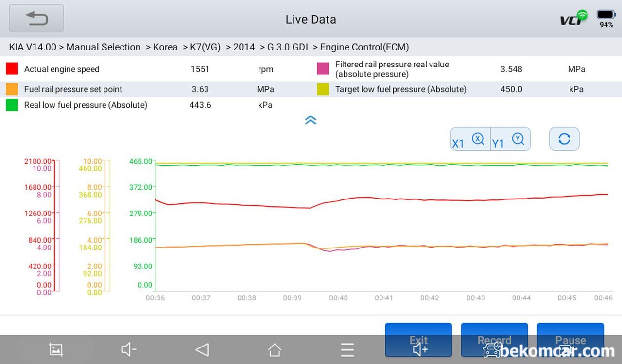Viewport: 622px width, 364px height.
Task: Click the 3.63 MPa value
Action: click(200, 89)
